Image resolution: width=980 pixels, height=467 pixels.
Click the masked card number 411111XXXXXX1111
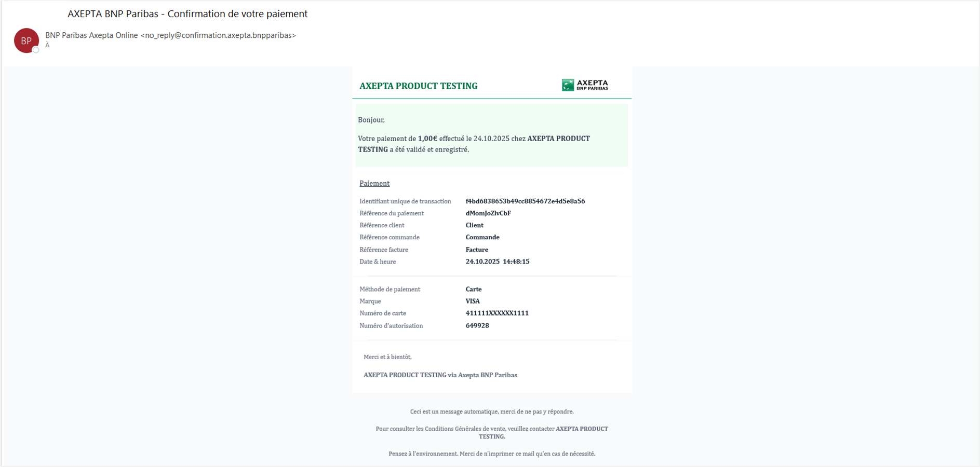click(497, 313)
